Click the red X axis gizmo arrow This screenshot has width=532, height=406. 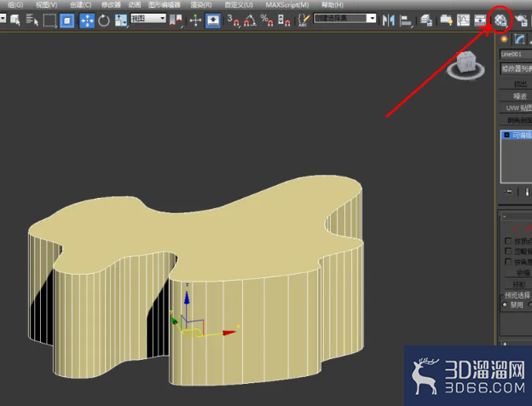pos(229,333)
